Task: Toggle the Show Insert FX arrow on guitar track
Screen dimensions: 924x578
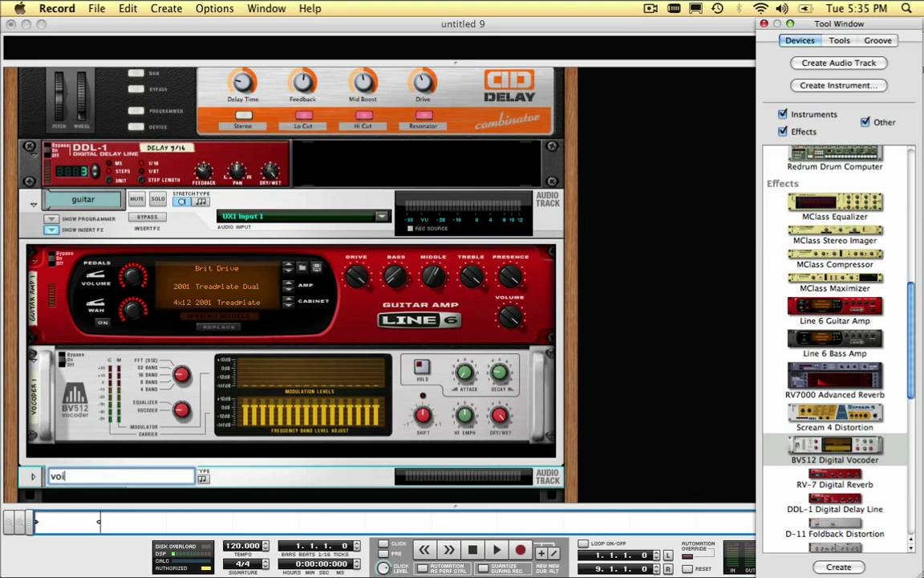Action: pyautogui.click(x=51, y=230)
